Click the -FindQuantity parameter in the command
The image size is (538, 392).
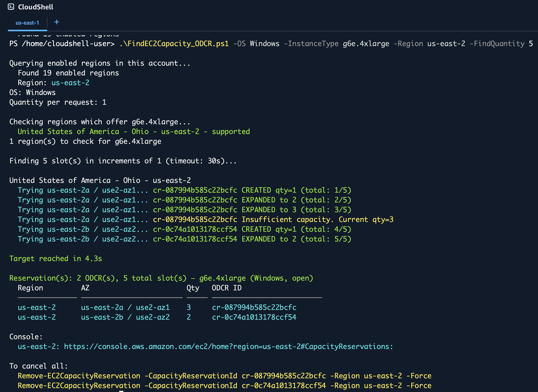[x=497, y=44]
